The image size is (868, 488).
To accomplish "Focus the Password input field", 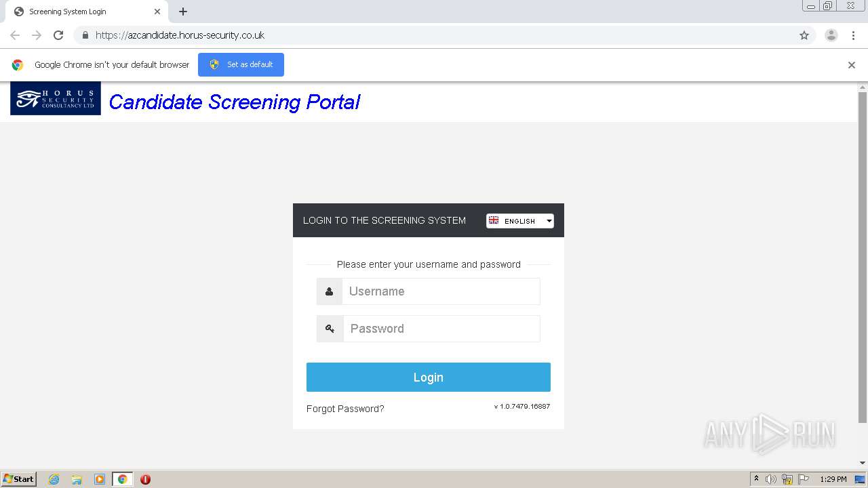I will 441,329.
